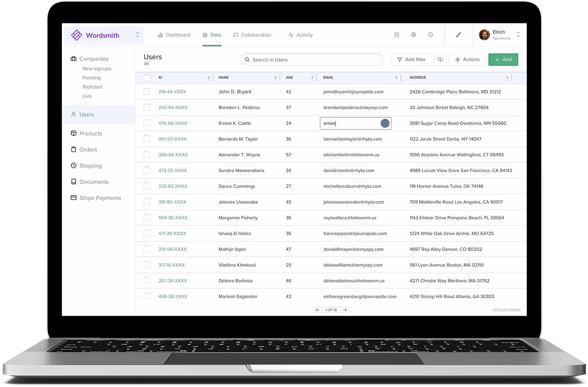Focus the Search in Users field
This screenshot has width=588, height=387.
pyautogui.click(x=312, y=59)
